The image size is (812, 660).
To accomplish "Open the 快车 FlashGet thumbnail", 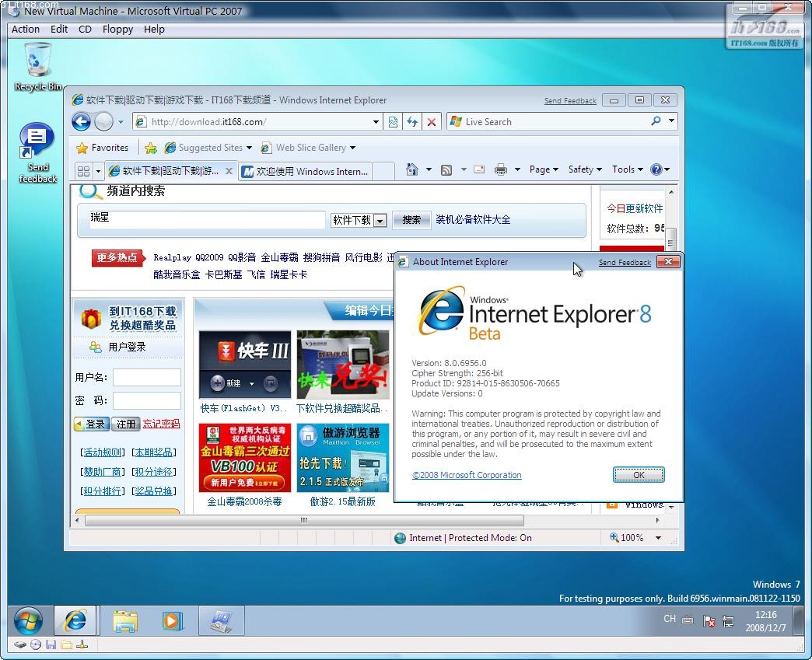I will [245, 365].
